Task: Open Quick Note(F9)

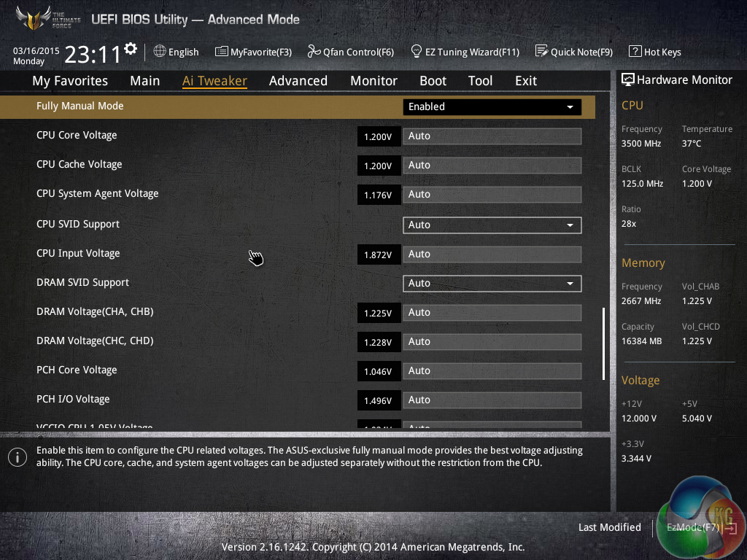Action: pos(574,52)
